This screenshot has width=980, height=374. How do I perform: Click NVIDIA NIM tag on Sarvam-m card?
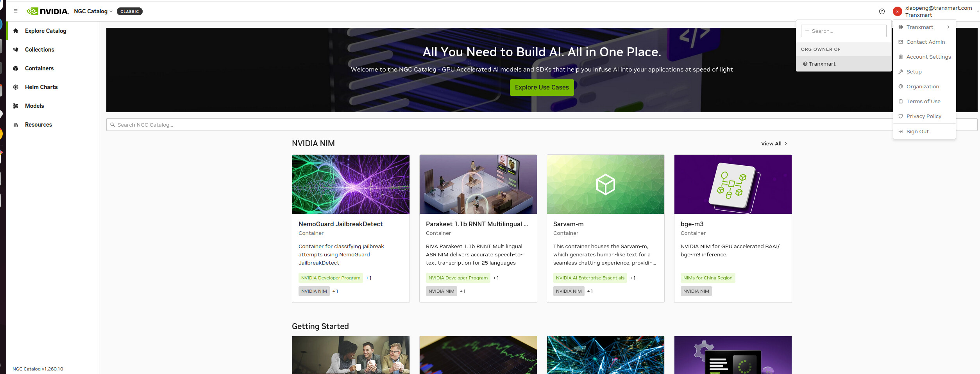[569, 291]
